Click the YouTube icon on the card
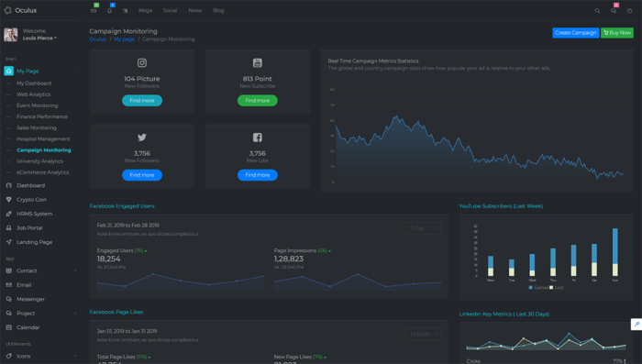Viewport: 642px width, 364px height. (x=257, y=62)
